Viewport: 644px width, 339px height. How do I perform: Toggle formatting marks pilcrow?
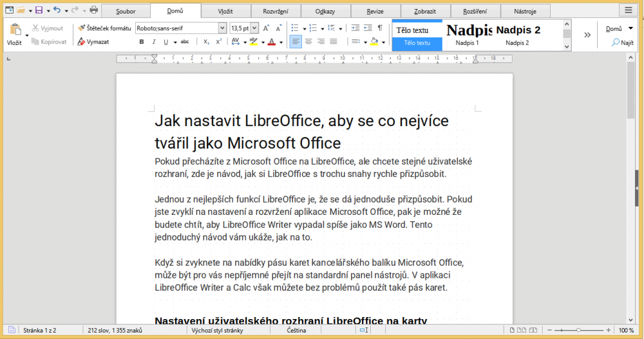[x=381, y=28]
